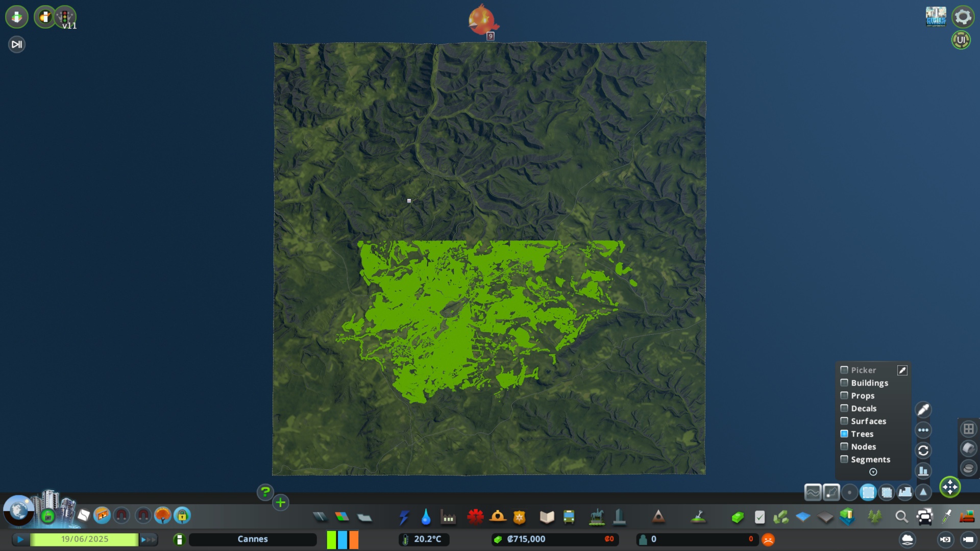Open the water & sewage service menu

(x=426, y=517)
